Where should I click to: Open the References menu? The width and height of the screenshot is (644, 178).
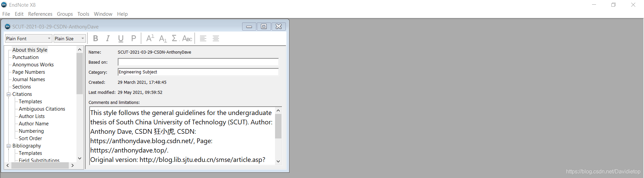40,14
